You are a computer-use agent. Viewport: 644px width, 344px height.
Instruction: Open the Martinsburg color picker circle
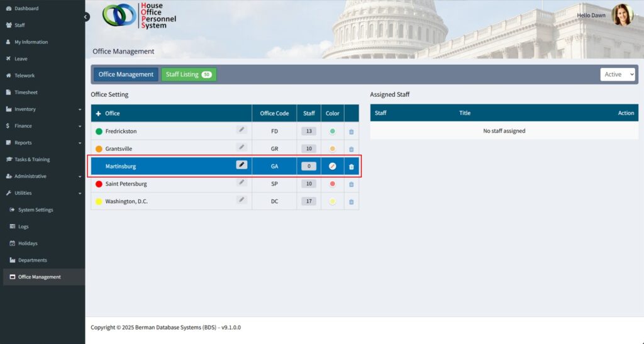pyautogui.click(x=333, y=167)
